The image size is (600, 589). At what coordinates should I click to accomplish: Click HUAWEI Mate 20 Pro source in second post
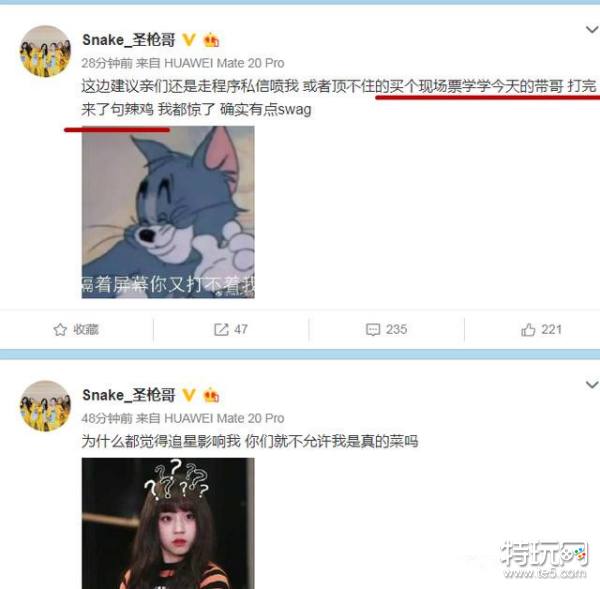point(224,418)
